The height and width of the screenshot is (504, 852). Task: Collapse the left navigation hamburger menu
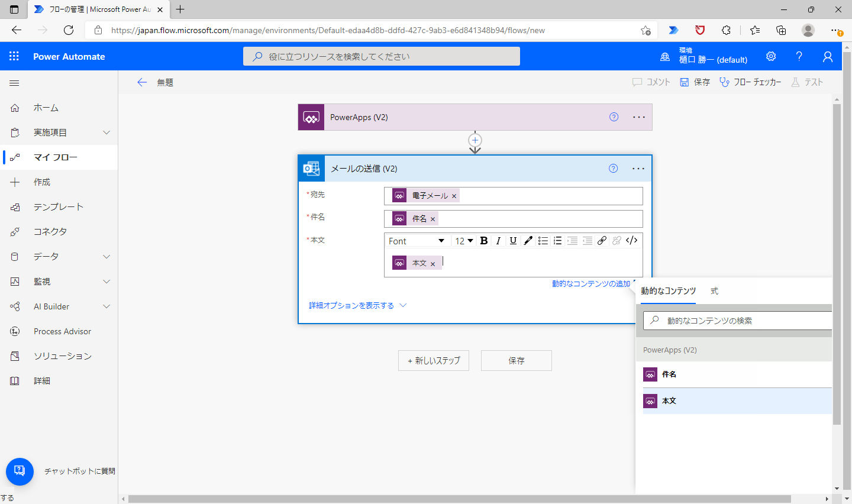(x=14, y=83)
